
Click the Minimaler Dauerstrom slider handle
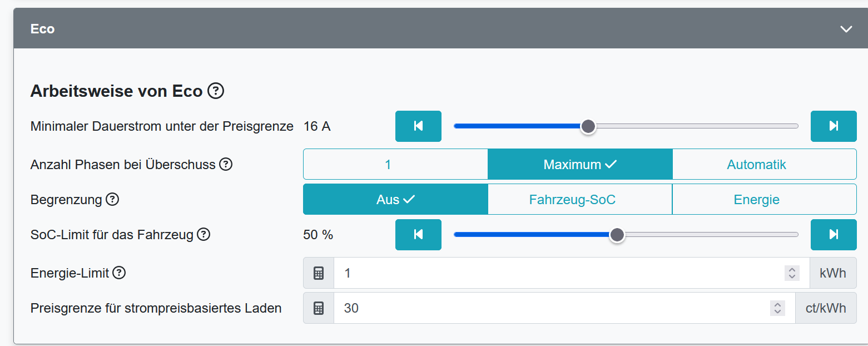[x=588, y=127]
